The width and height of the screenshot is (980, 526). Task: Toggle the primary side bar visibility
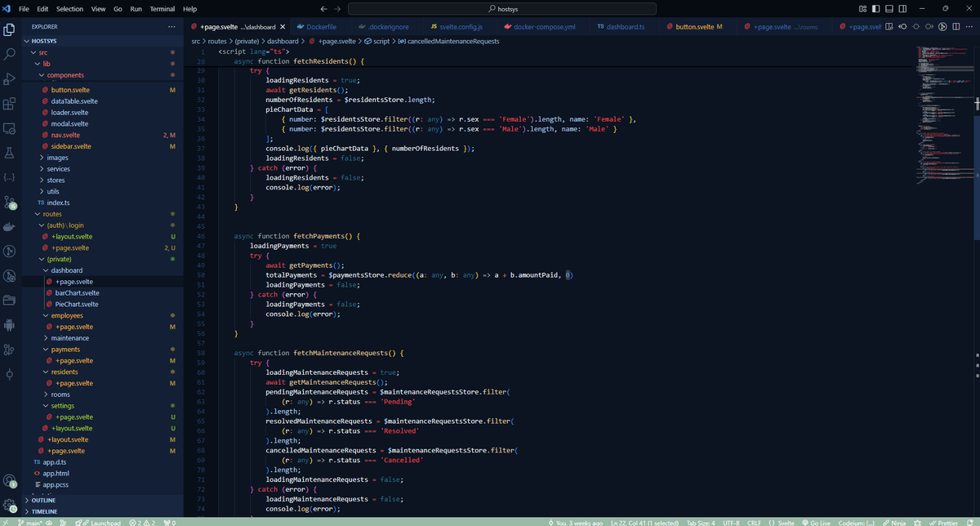(x=876, y=8)
